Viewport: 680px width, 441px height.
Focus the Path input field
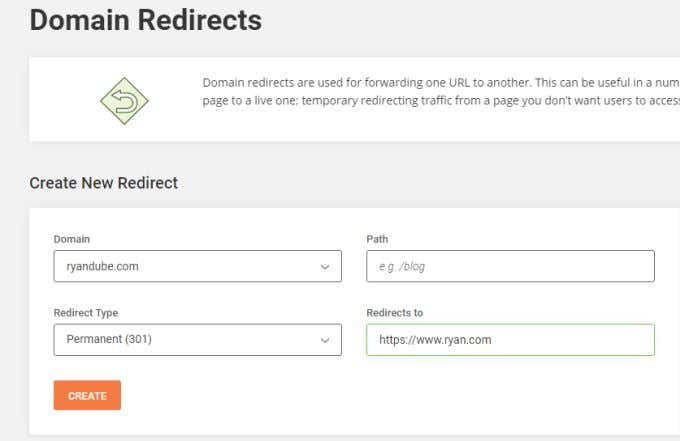(x=510, y=266)
